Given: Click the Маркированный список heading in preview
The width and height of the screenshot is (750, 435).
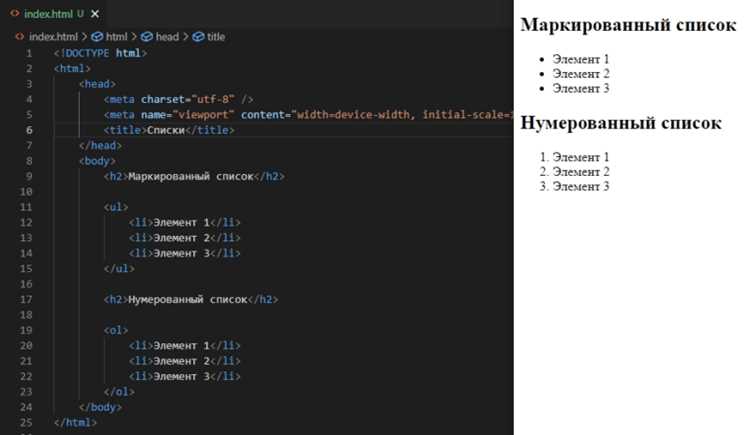Looking at the screenshot, I should [628, 24].
